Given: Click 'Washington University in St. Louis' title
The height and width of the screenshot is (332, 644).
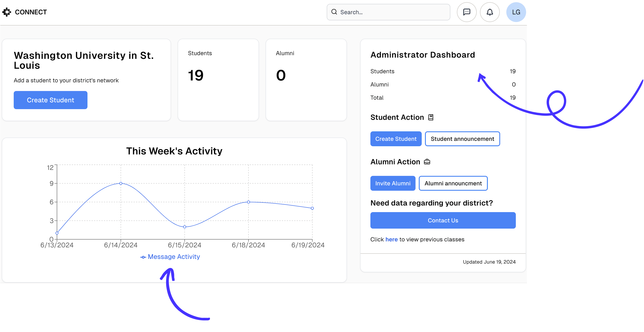Looking at the screenshot, I should (84, 60).
